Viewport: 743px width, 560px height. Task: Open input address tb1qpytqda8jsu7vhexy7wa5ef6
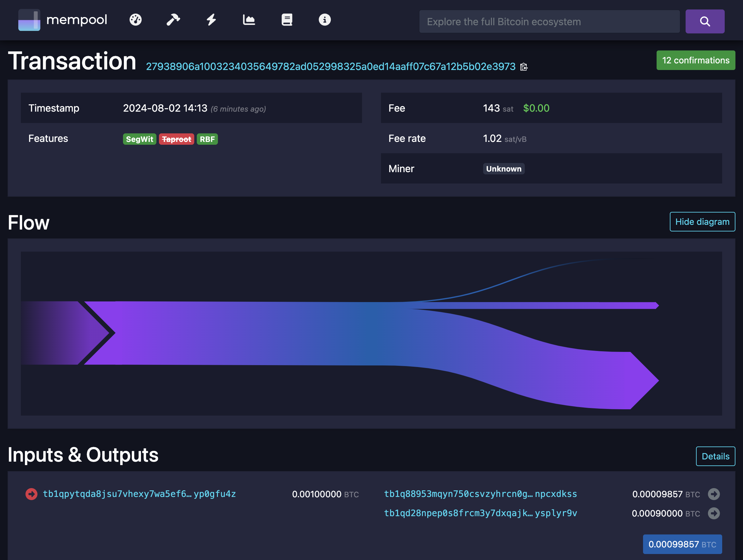pyautogui.click(x=139, y=494)
